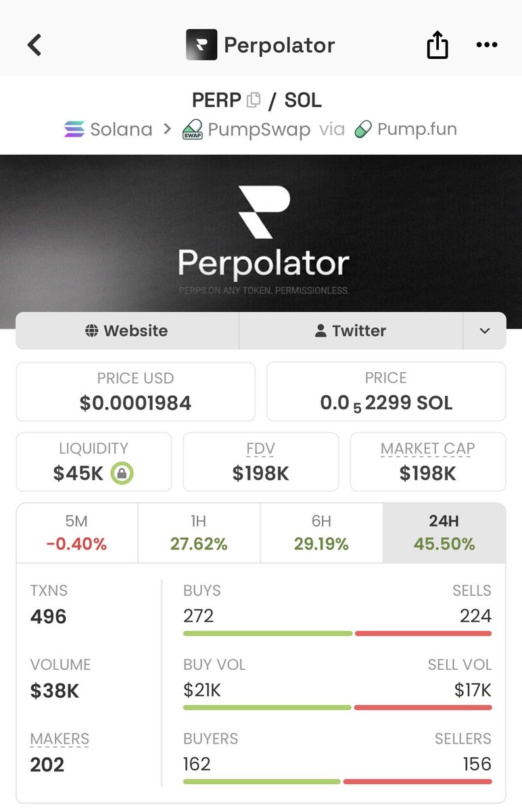Select the 24H timeframe tab
Image resolution: width=522 pixels, height=812 pixels.
click(x=444, y=533)
